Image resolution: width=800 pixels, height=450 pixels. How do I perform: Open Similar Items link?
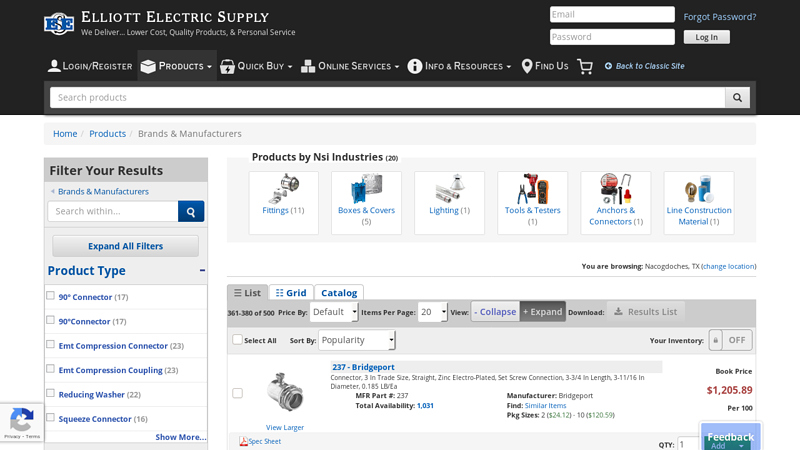545,406
